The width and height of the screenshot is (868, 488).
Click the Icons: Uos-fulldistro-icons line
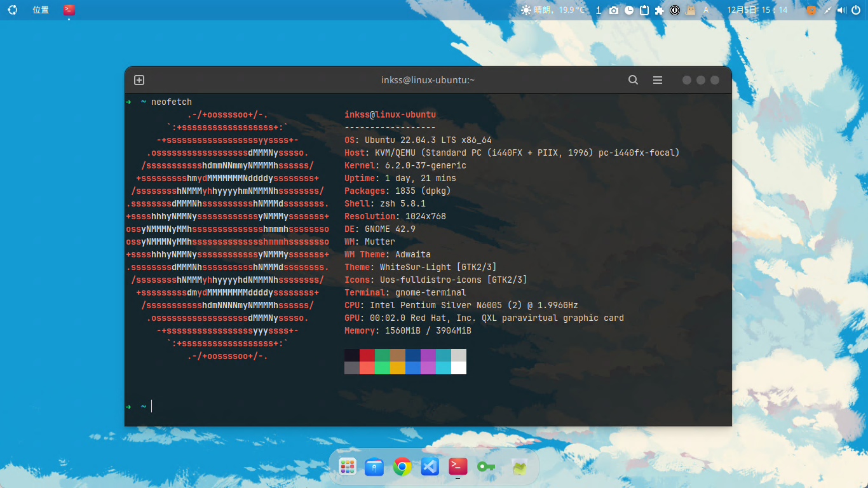pyautogui.click(x=436, y=280)
